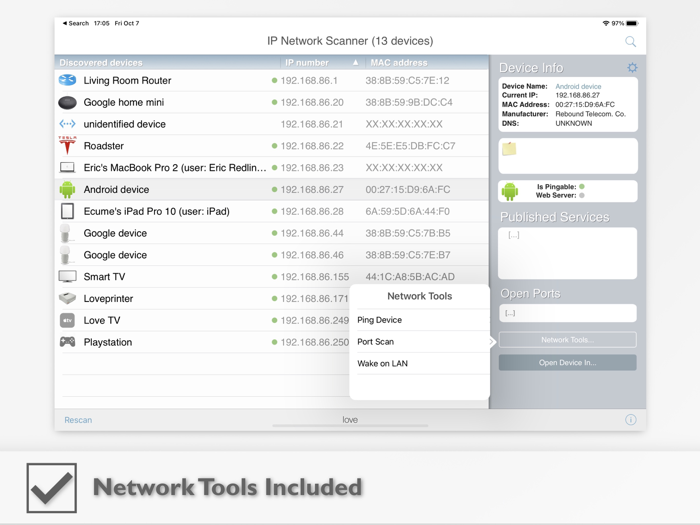Toggle the IP number sort arrow

coord(355,62)
